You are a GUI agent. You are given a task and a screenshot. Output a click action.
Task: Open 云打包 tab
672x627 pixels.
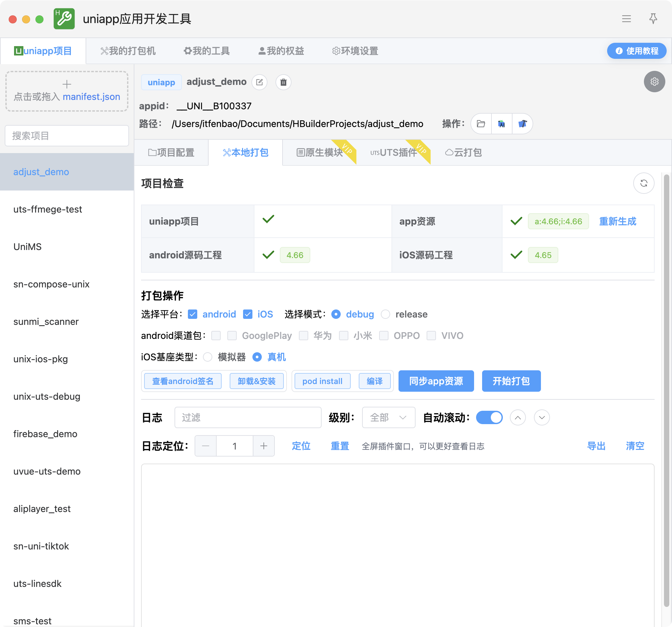(x=463, y=152)
